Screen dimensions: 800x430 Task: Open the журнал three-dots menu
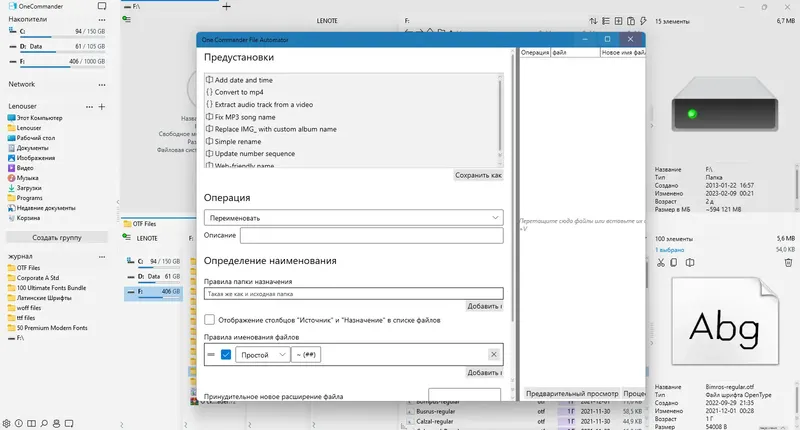(102, 257)
